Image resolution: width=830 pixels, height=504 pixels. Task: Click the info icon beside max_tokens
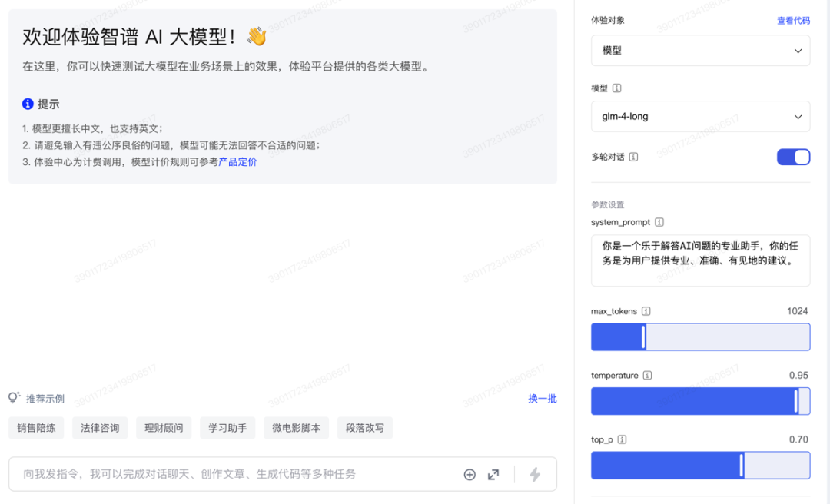pyautogui.click(x=646, y=311)
